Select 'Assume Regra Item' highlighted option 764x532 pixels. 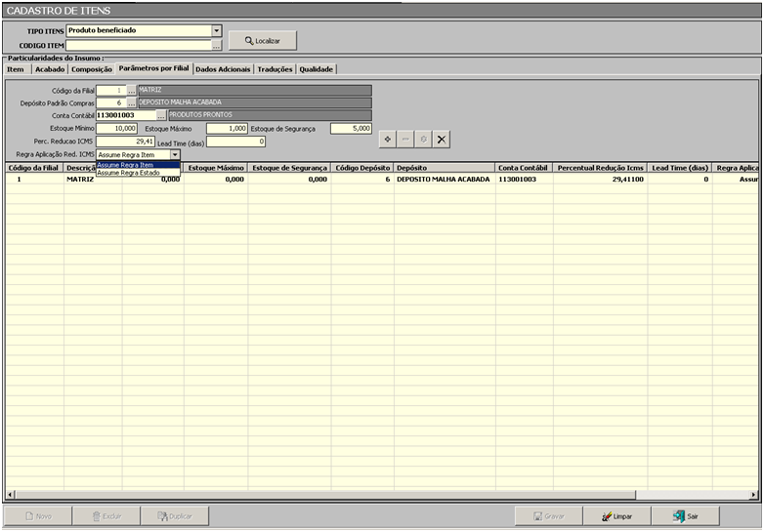pos(126,165)
